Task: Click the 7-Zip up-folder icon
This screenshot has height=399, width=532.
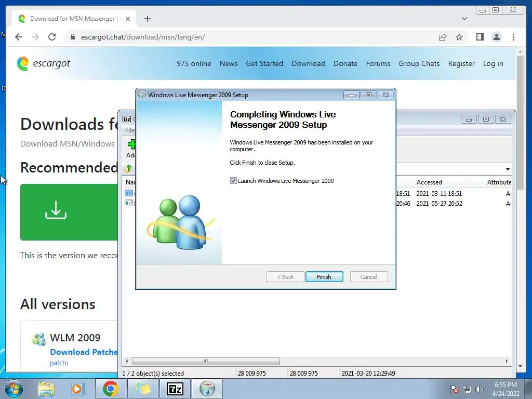Action: [x=128, y=169]
